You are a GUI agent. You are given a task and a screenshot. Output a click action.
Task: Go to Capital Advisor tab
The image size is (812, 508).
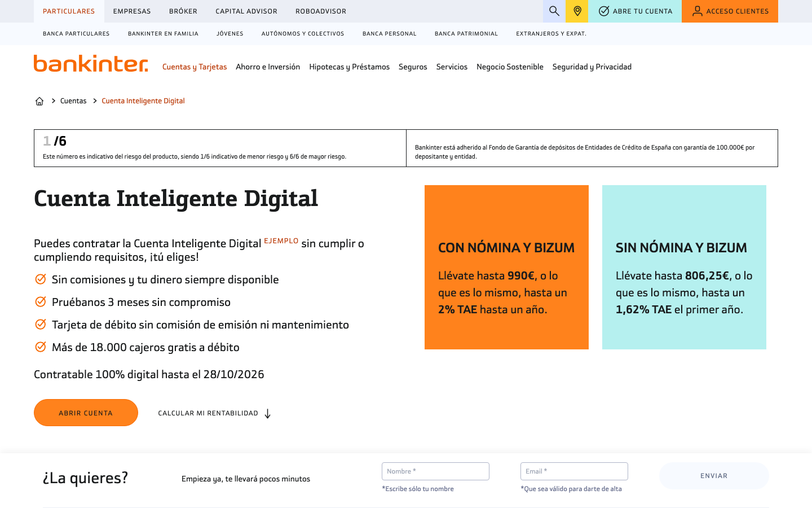click(246, 11)
